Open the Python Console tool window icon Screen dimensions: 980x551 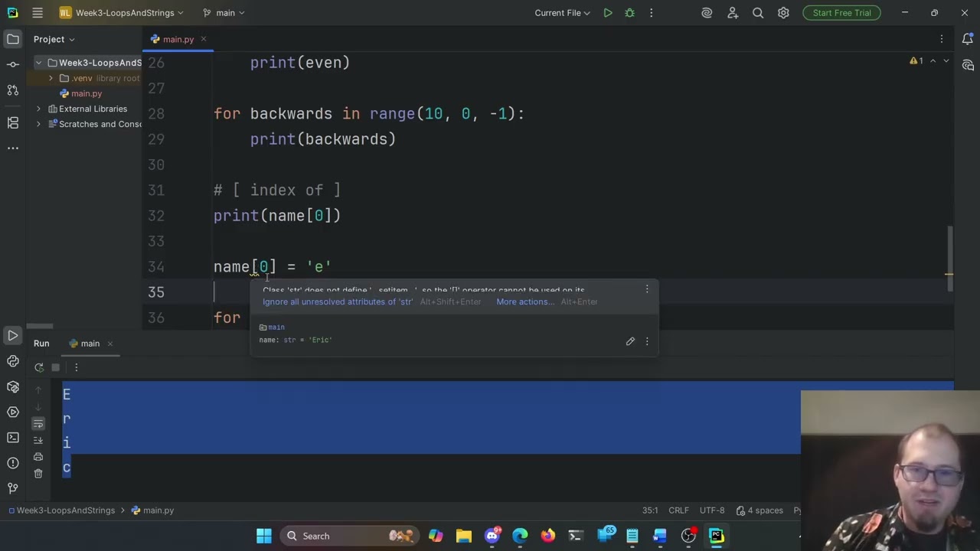pyautogui.click(x=13, y=361)
